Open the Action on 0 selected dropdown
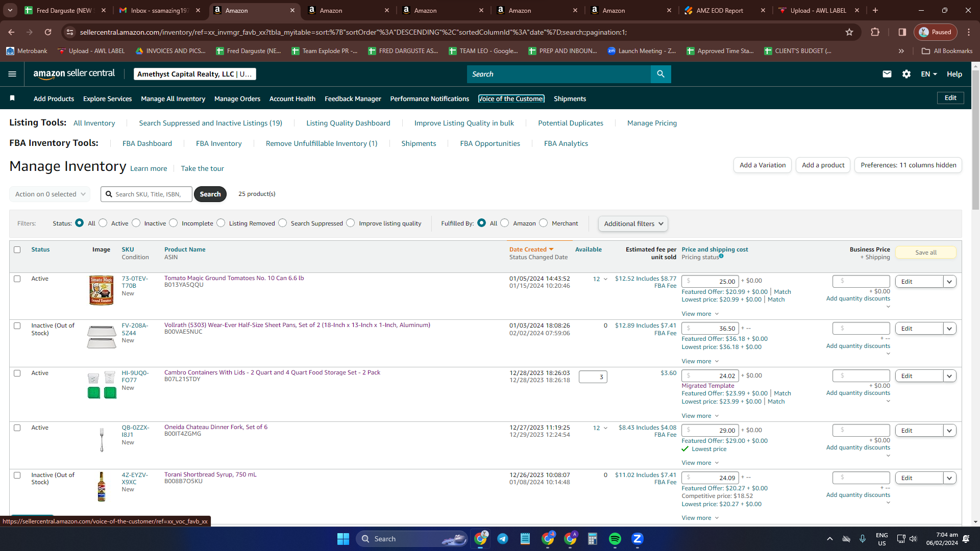This screenshot has width=980, height=551. pos(50,194)
